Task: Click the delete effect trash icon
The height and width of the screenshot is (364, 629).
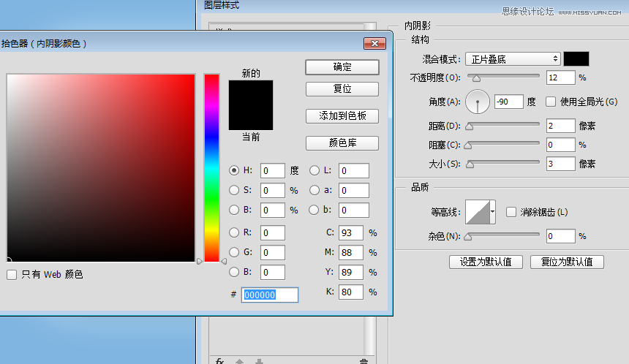Action: (x=364, y=361)
